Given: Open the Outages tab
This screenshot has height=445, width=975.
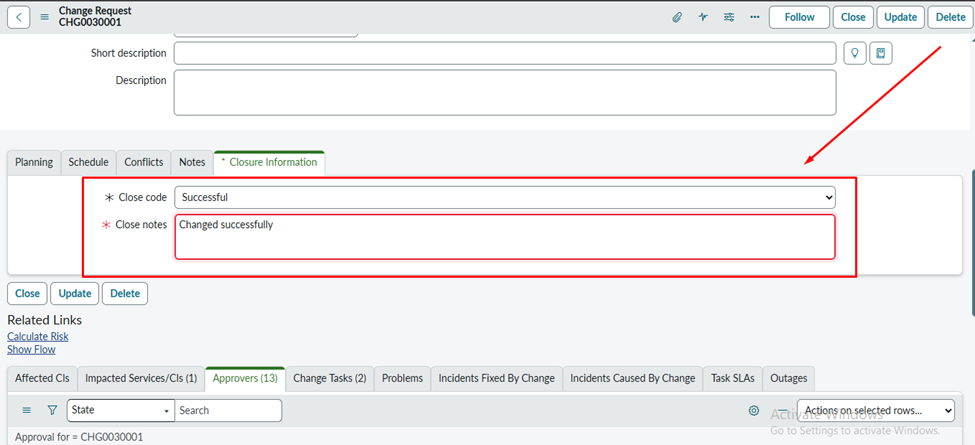Looking at the screenshot, I should tap(788, 378).
